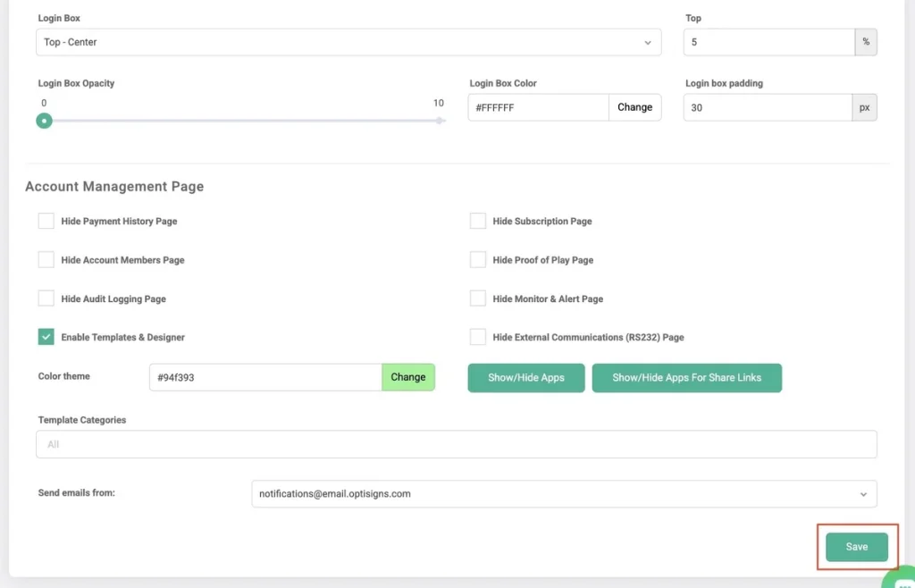915x588 pixels.
Task: Click the Top percentage input field
Action: (768, 42)
